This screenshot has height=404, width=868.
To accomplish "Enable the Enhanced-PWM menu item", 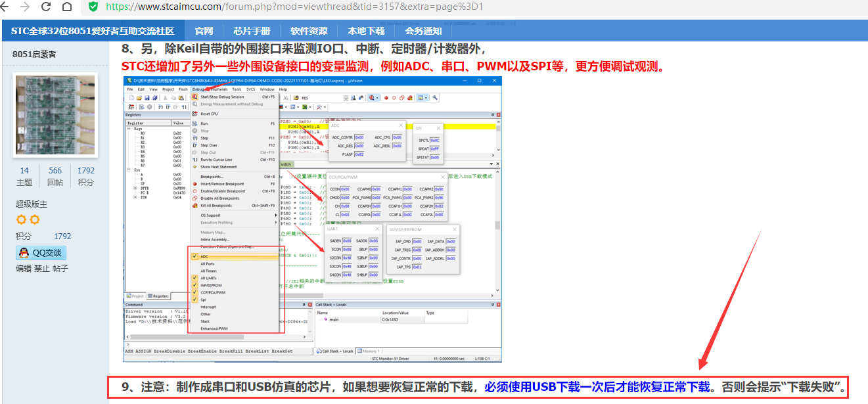I will (235, 328).
